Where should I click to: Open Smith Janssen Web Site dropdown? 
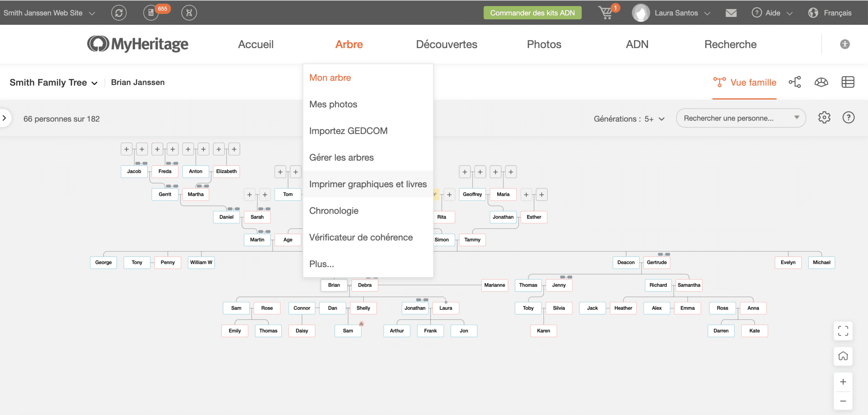(49, 13)
